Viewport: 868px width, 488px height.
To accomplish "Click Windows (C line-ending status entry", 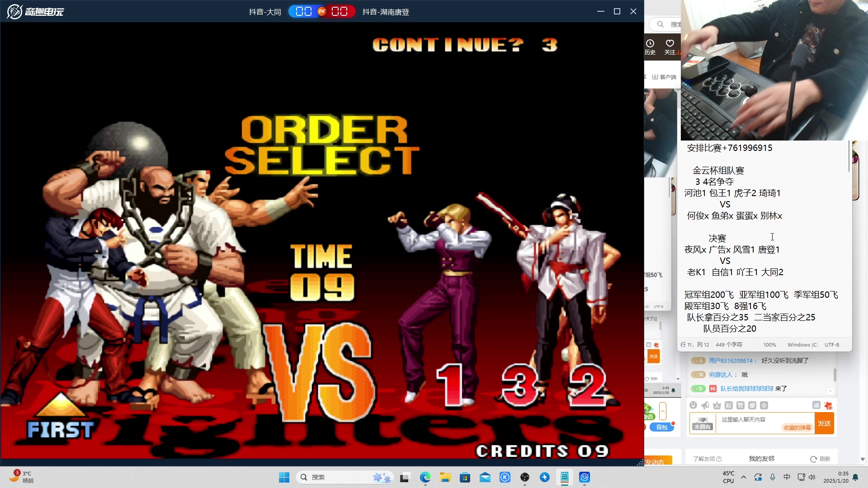I will click(802, 345).
